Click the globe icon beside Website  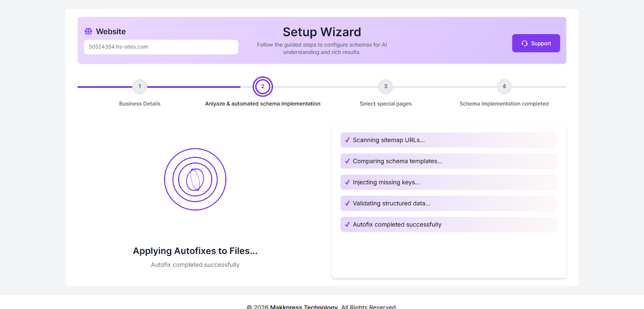tap(88, 31)
